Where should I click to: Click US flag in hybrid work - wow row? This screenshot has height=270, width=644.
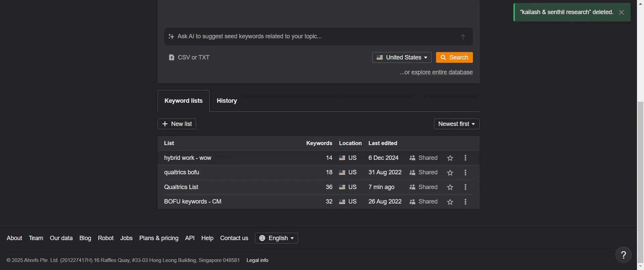tap(342, 158)
